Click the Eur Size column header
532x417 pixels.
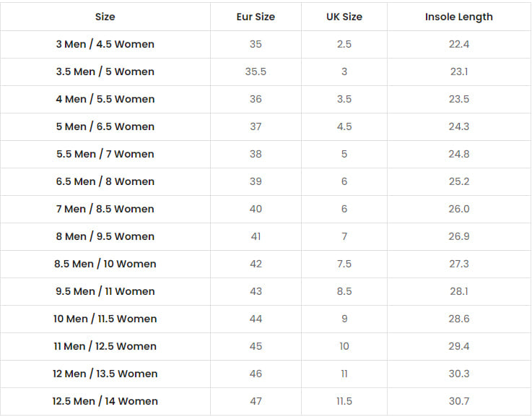(256, 17)
